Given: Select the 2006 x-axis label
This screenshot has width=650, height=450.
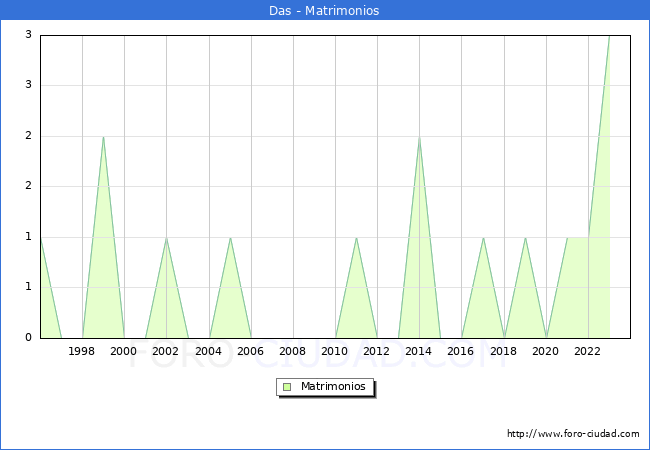Looking at the screenshot, I should (x=250, y=351).
